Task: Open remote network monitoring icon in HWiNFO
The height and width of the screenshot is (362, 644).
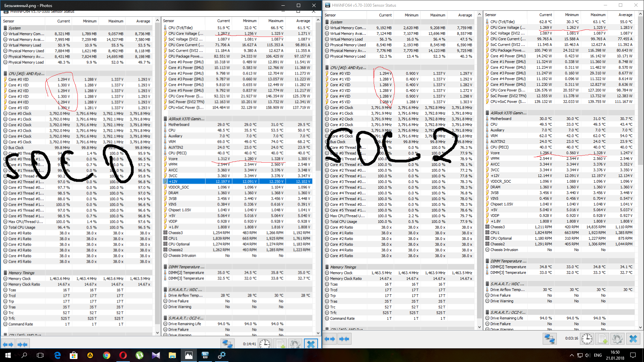Action: click(549, 339)
